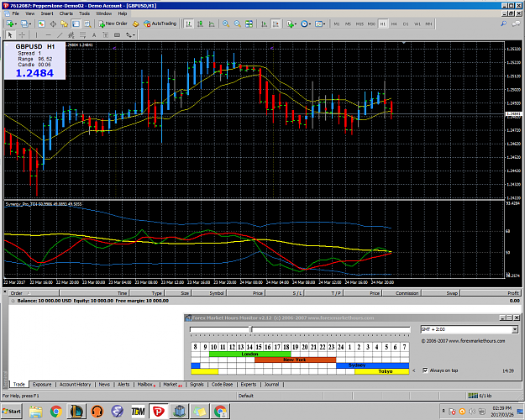Click the www.forexmarkethours.com copyright link
Image resolution: width=525 pixels, height=420 pixels.
[x=463, y=341]
